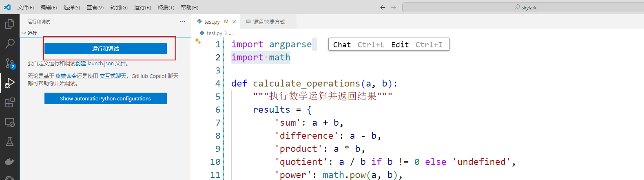This screenshot has height=180, width=644.
Task: Click the M modified marker on test.py tab
Action: coord(226,22)
